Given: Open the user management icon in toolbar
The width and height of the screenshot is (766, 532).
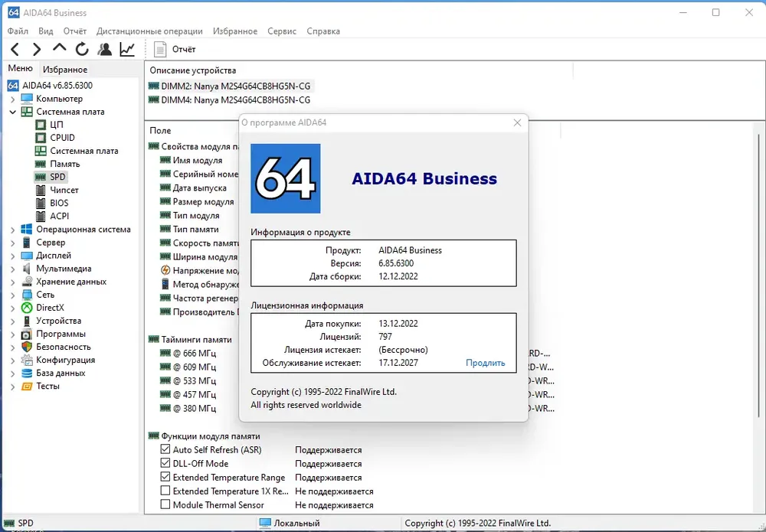Looking at the screenshot, I should 104,49.
